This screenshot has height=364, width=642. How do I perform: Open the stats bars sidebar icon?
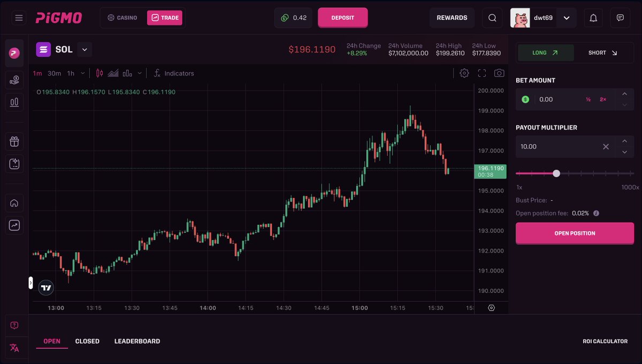[14, 102]
